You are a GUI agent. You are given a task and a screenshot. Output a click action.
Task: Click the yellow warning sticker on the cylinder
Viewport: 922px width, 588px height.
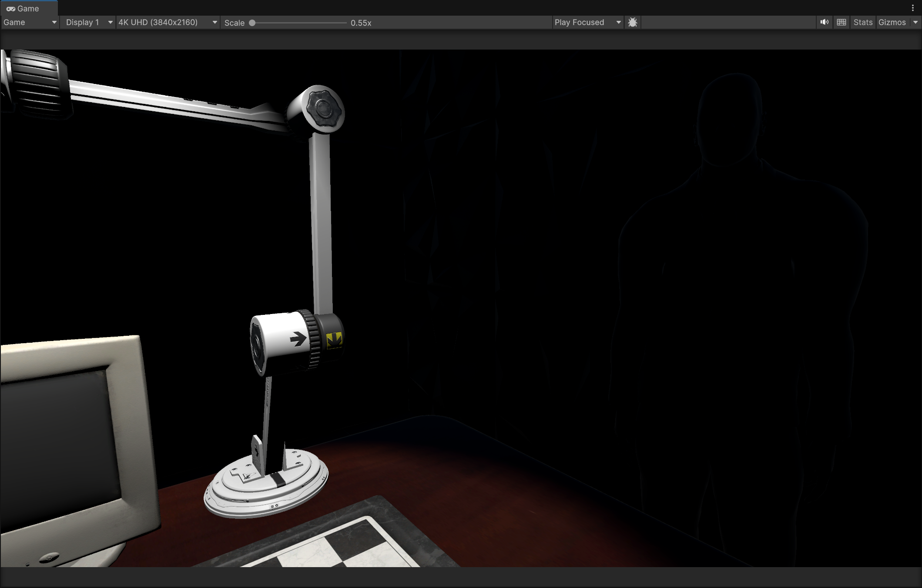pos(334,340)
